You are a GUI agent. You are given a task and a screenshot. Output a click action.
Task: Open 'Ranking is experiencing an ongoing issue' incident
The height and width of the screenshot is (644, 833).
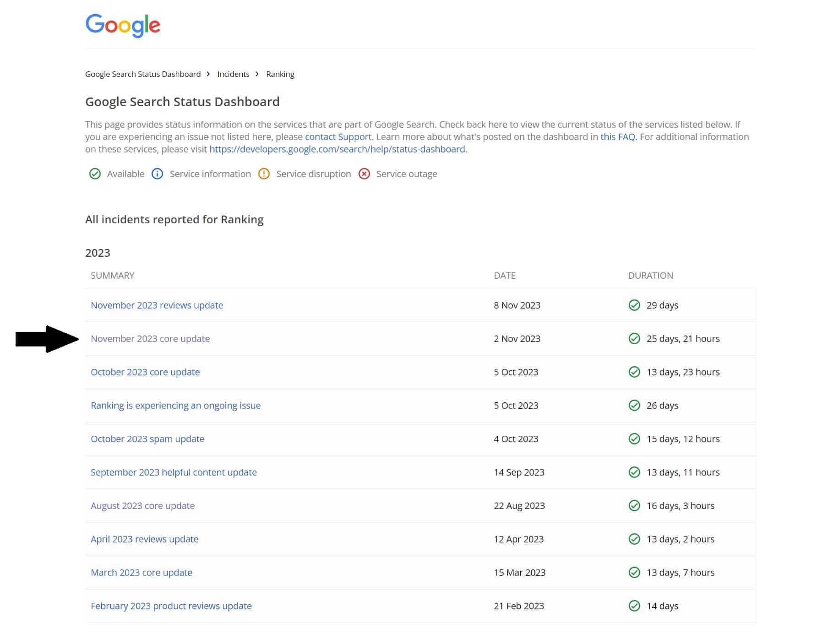(x=176, y=406)
